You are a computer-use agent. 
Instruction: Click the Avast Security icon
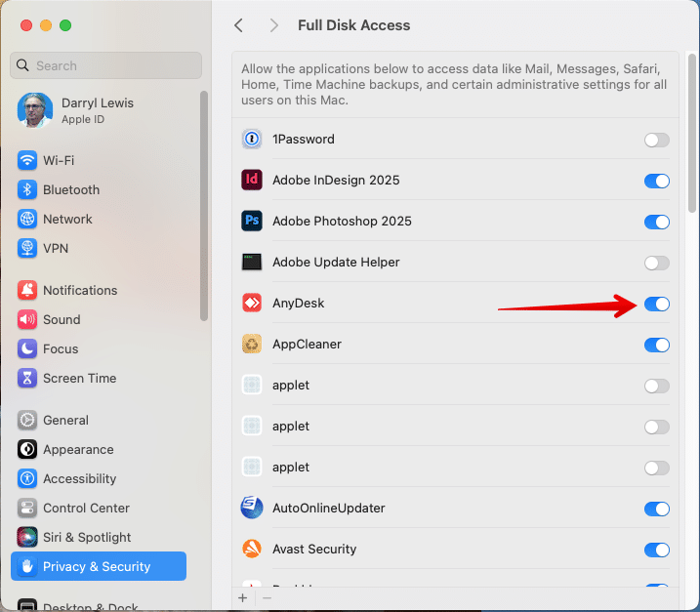click(x=252, y=550)
